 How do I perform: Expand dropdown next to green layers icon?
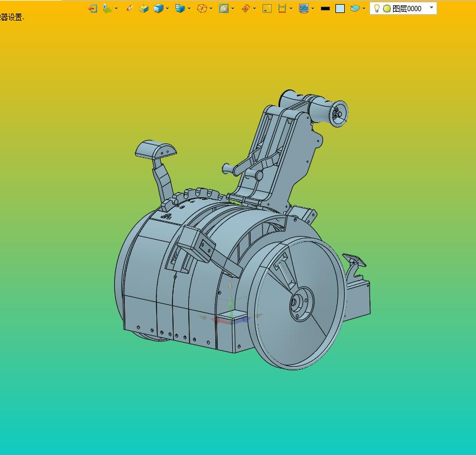(x=116, y=8)
